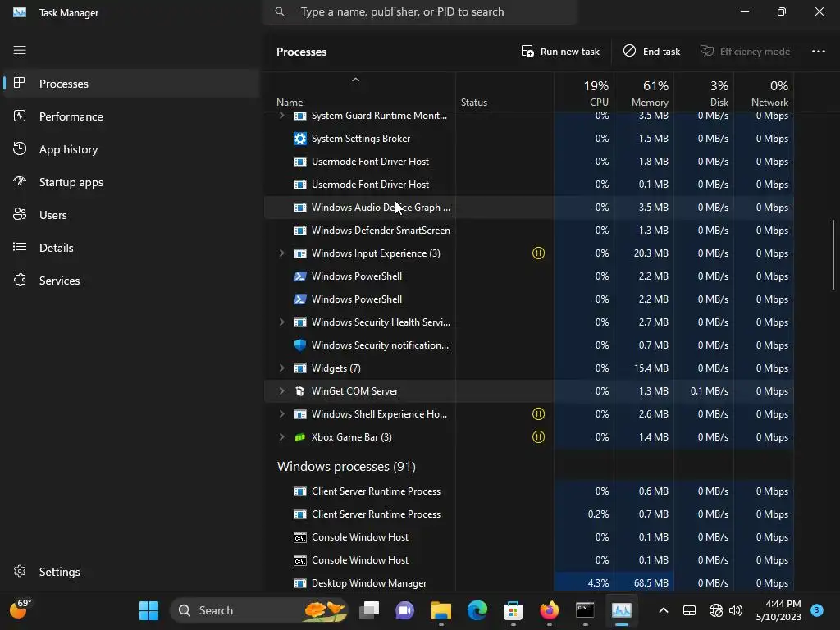
Task: Click suspended status icon for Windows Shell Experience
Action: [x=538, y=414]
